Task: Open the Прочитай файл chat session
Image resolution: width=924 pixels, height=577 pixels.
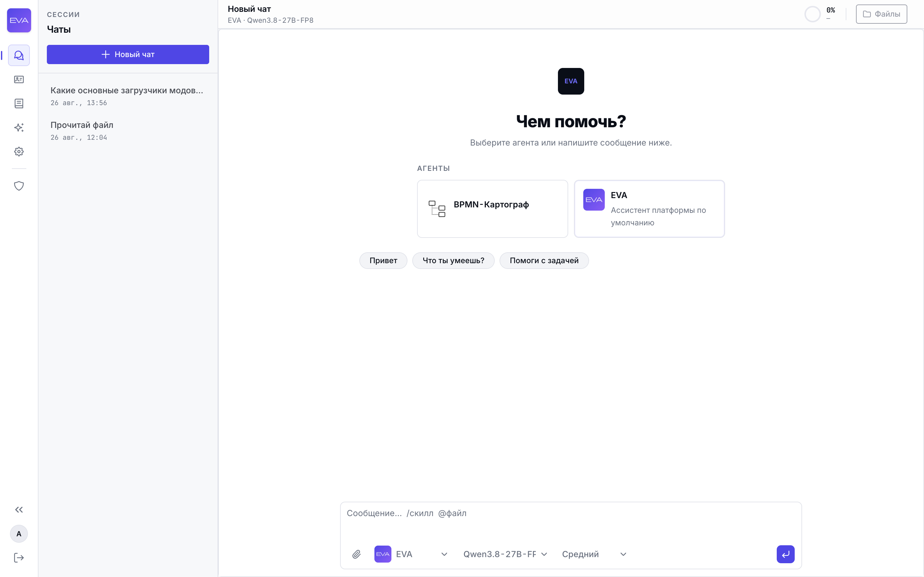Action: click(x=128, y=130)
